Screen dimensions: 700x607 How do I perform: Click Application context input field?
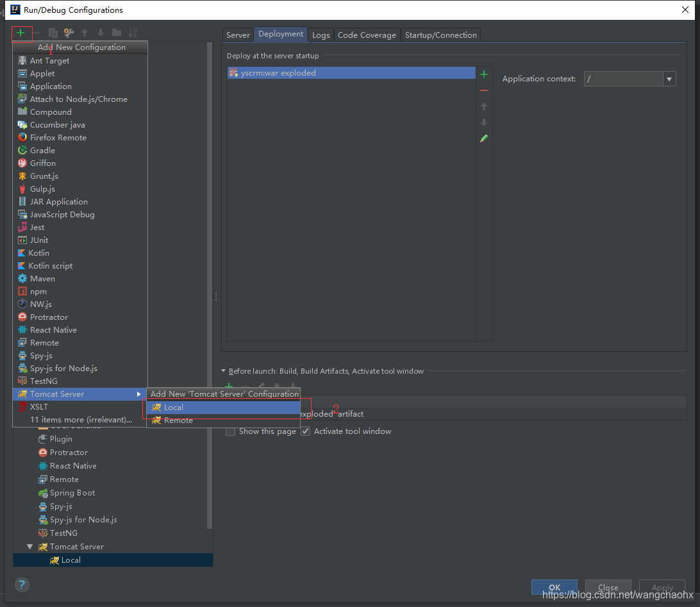point(623,79)
